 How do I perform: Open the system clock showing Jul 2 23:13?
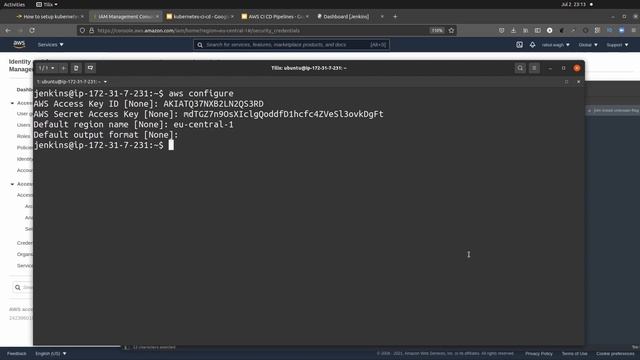pos(573,4)
